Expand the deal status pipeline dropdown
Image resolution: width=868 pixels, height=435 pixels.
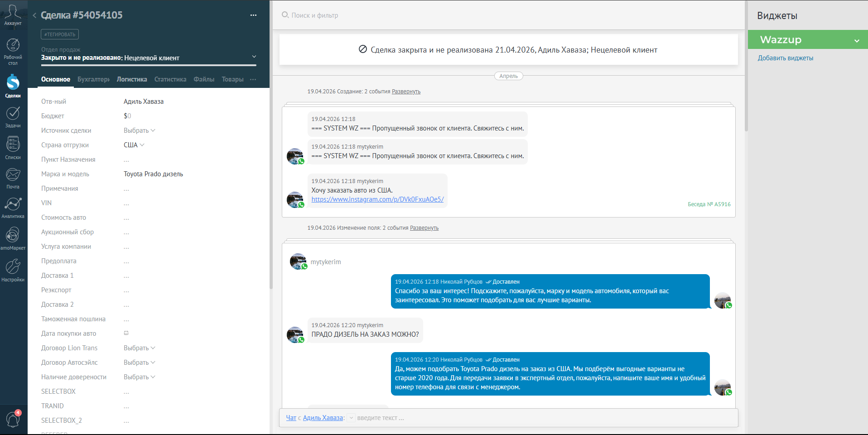254,57
